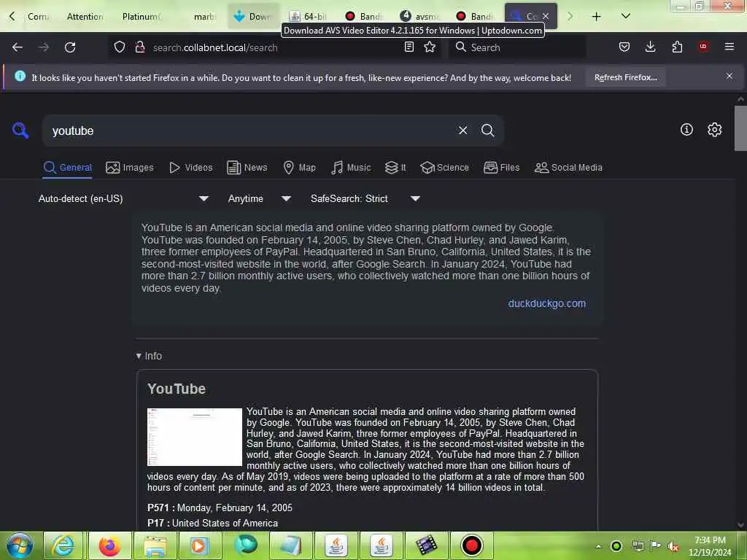747x560 pixels.
Task: Switch to the Map category
Action: point(299,168)
